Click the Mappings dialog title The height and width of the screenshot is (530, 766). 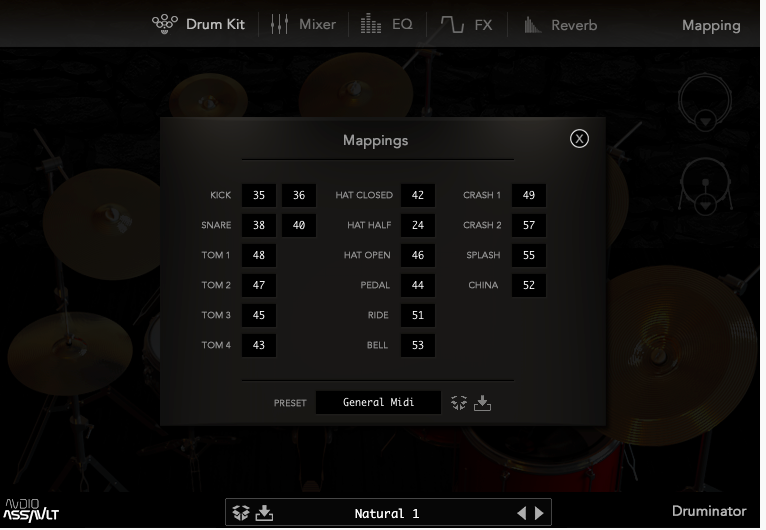375,141
